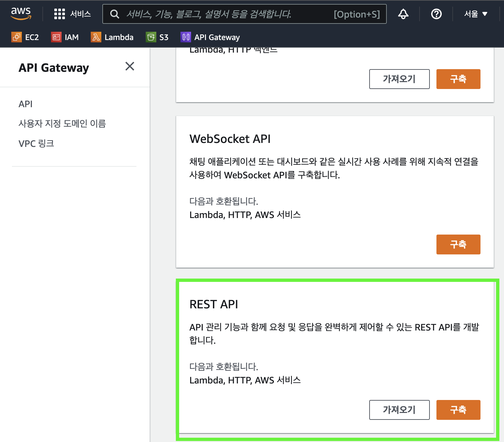
Task: Open the services grid menu icon
Action: click(60, 14)
